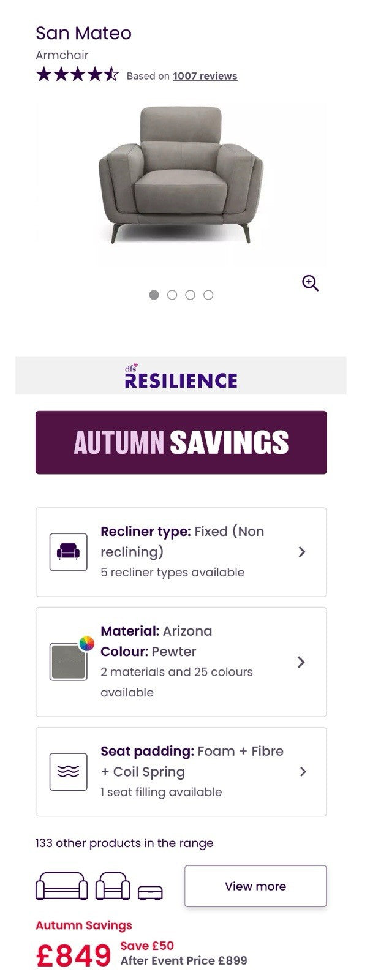Expand the Material and Colour chevron
The height and width of the screenshot is (980, 370).
[301, 662]
